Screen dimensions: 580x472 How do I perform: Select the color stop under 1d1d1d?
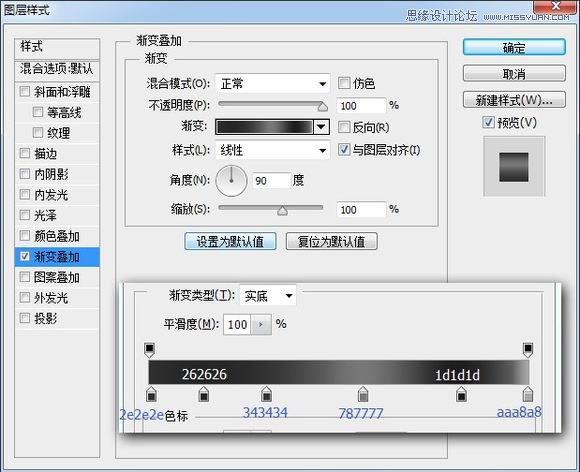point(461,395)
